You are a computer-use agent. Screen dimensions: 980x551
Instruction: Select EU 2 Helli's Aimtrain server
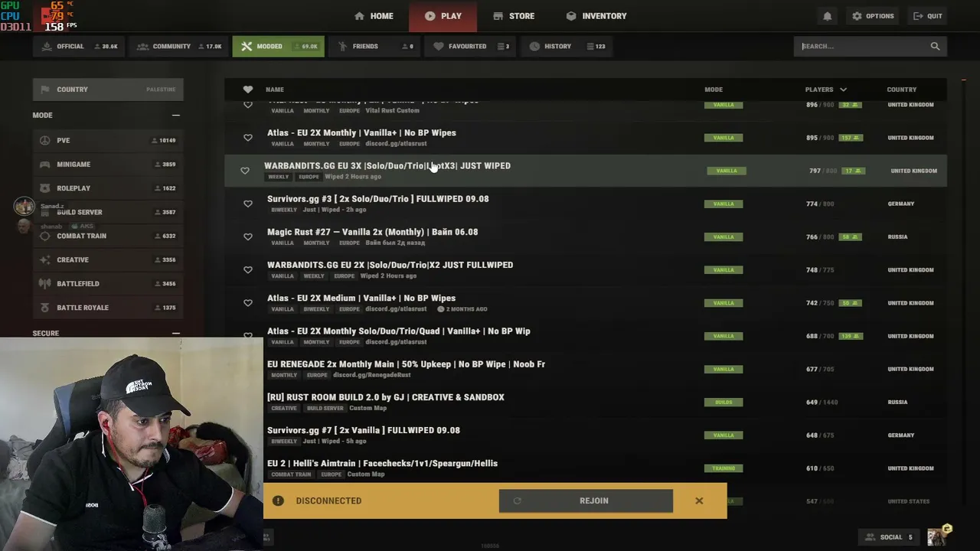pyautogui.click(x=383, y=463)
